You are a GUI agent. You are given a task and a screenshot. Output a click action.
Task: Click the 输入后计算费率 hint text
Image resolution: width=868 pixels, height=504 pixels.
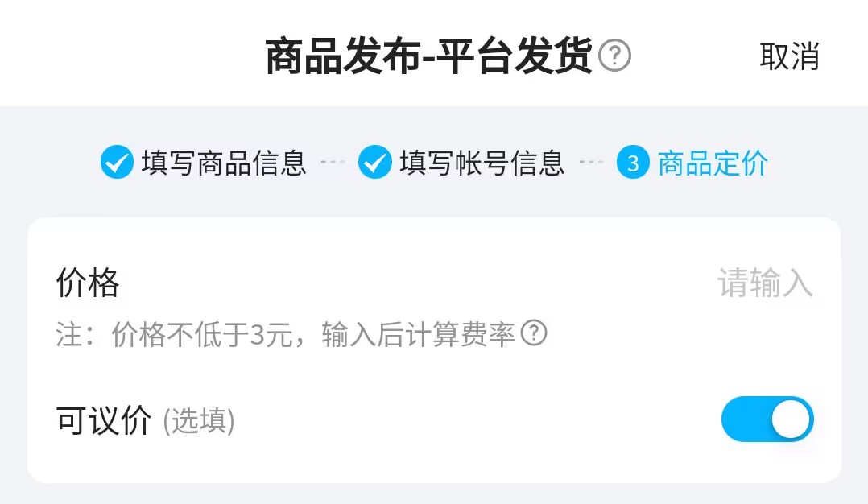tap(419, 334)
